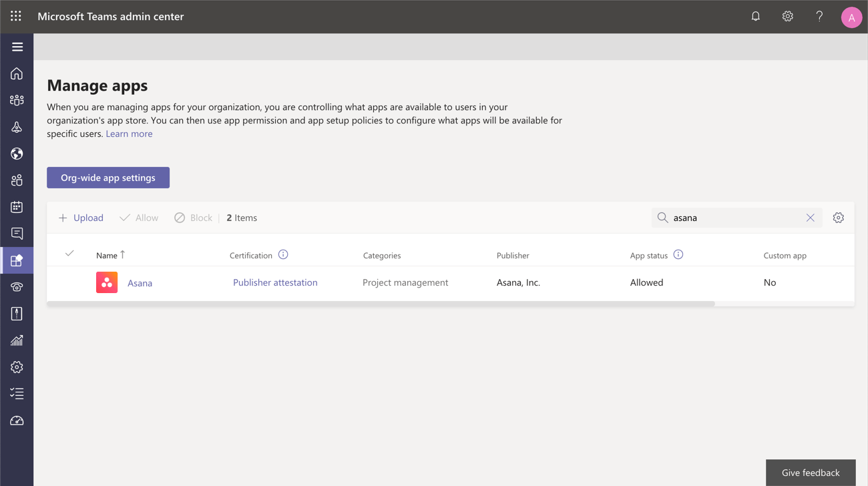Image resolution: width=868 pixels, height=486 pixels.
Task: Click the search magnifier icon
Action: (x=662, y=218)
